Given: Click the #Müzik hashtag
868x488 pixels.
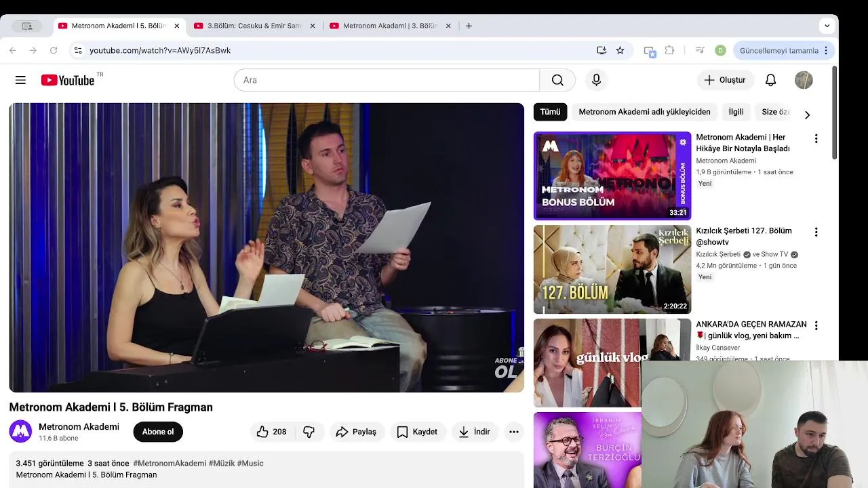Looking at the screenshot, I should click(222, 463).
